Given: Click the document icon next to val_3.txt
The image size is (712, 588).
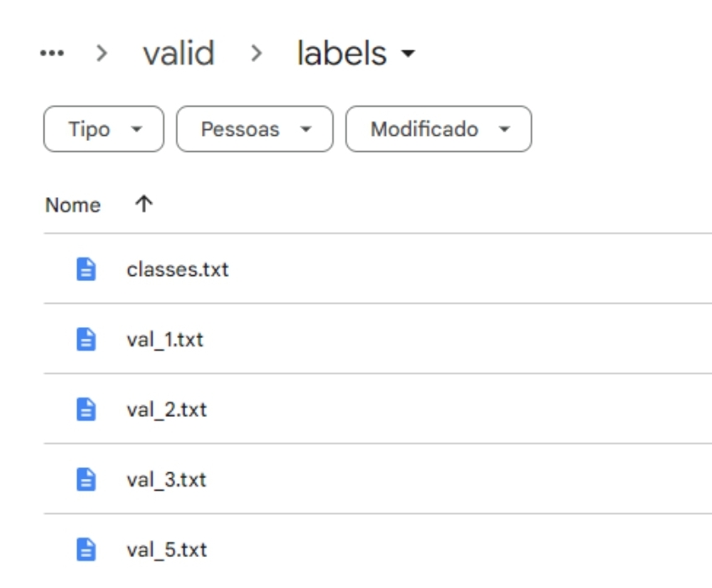Looking at the screenshot, I should coord(86,480).
